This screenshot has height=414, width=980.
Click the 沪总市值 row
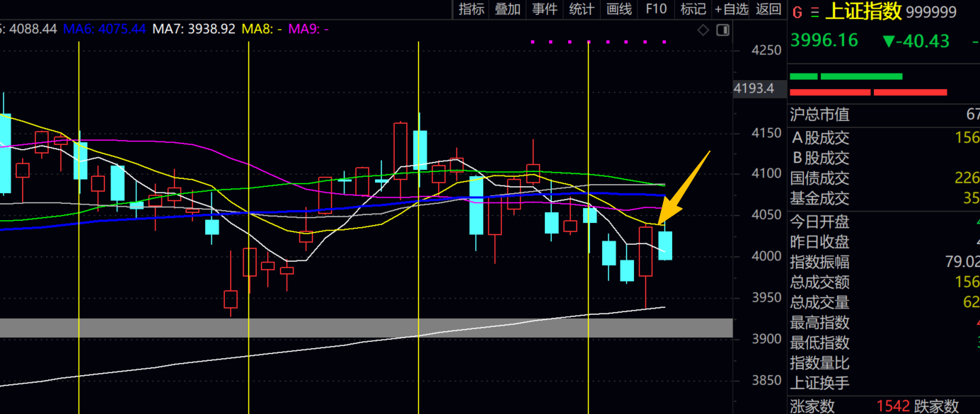click(884, 115)
